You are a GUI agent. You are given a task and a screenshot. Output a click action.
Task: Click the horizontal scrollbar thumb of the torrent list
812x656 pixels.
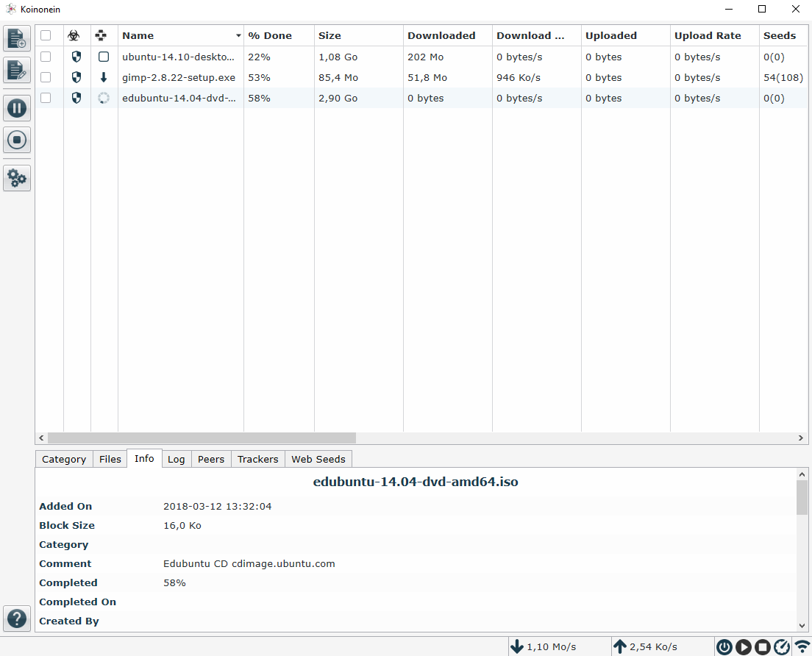tap(202, 438)
